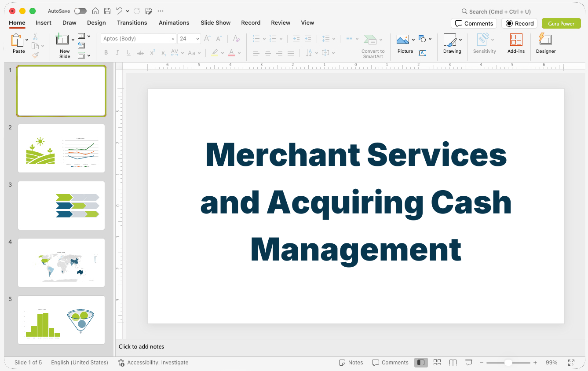Open the Add-ins gallery
The height and width of the screenshot is (371, 588).
coord(516,44)
